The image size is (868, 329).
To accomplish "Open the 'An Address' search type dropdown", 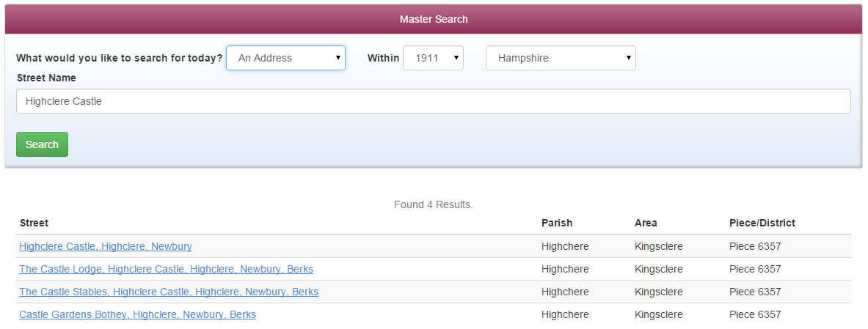I will point(285,58).
